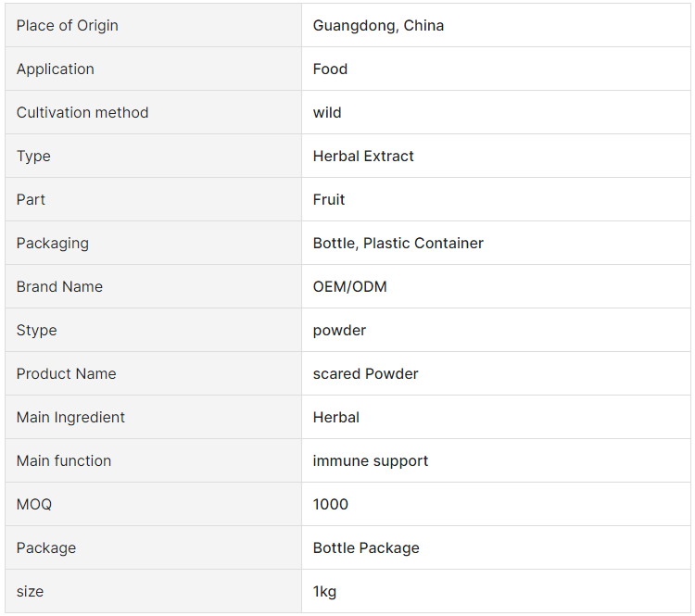Click the Part row label
This screenshot has width=695, height=616.
[31, 199]
